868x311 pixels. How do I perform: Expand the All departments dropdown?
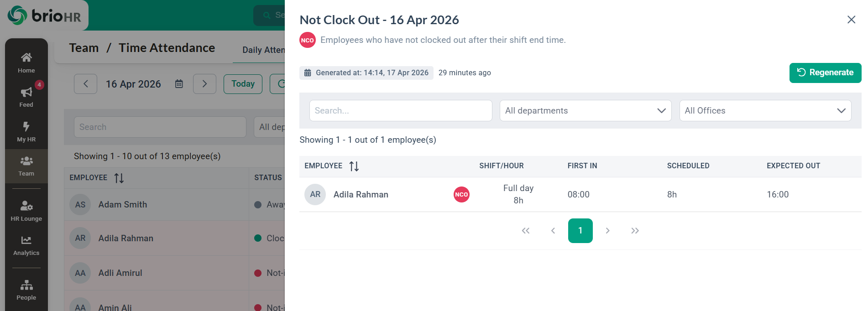click(x=585, y=111)
